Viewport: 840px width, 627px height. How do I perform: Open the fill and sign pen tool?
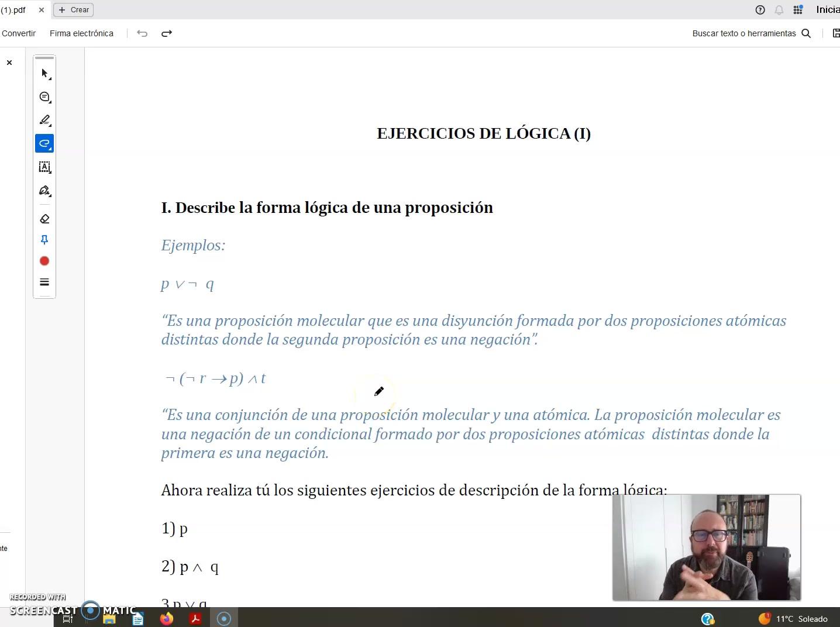(x=44, y=191)
